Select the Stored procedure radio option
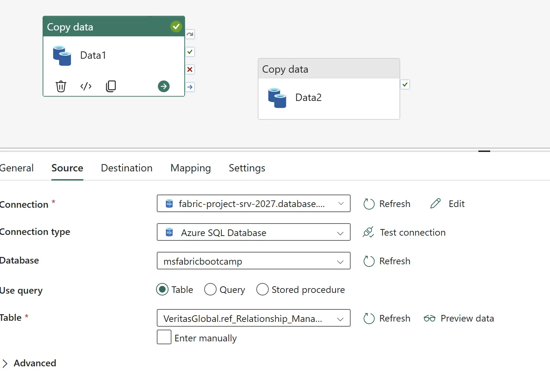The height and width of the screenshot is (392, 550). click(x=263, y=290)
